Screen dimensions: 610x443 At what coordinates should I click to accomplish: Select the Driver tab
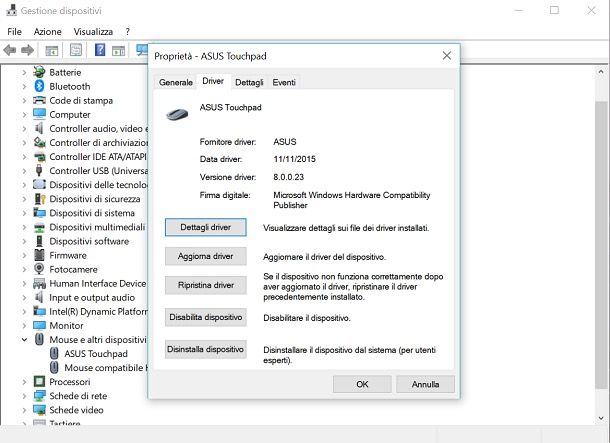click(x=213, y=81)
